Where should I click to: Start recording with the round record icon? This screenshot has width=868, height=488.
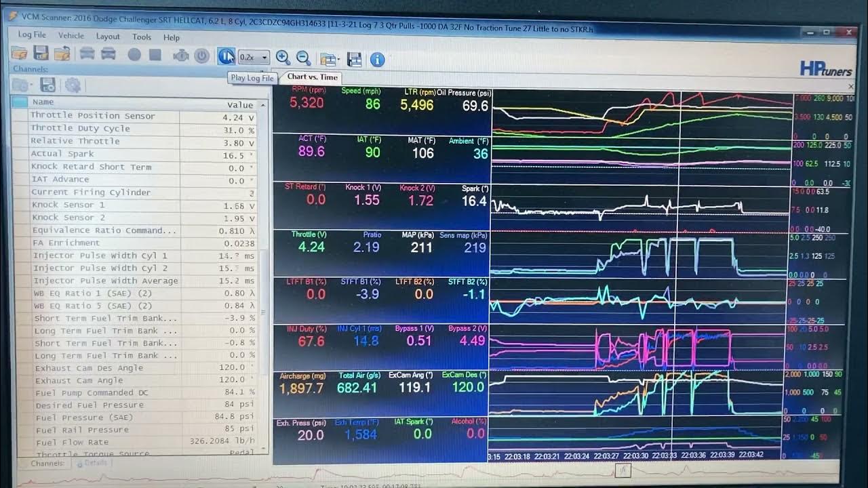click(x=134, y=55)
